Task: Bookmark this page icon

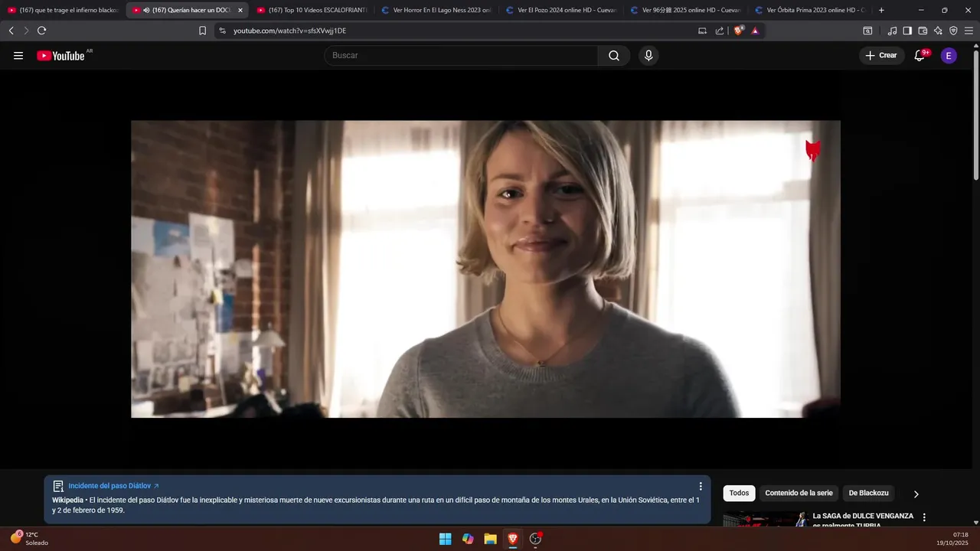Action: point(202,31)
